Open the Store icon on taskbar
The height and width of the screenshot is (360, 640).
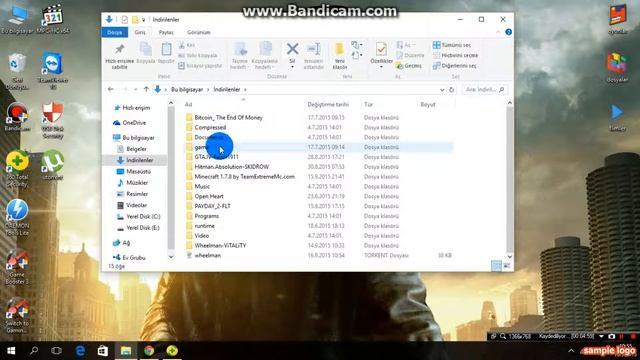[103, 351]
